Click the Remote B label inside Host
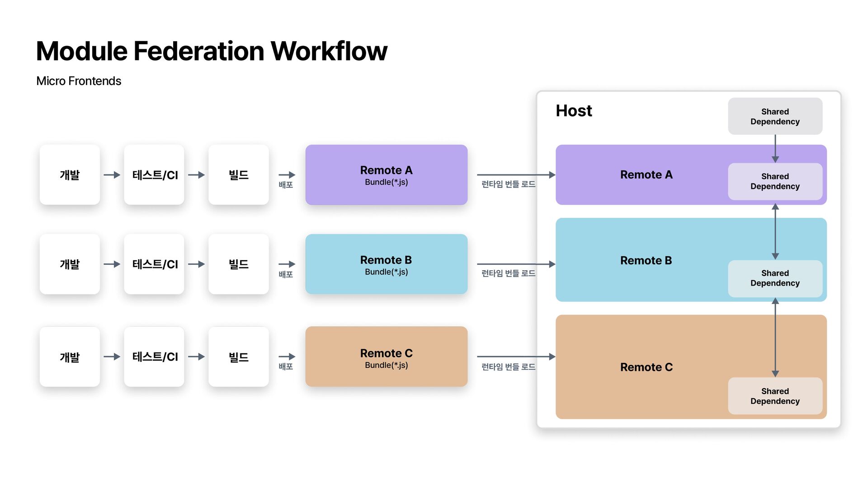The image size is (868, 488). tap(646, 261)
